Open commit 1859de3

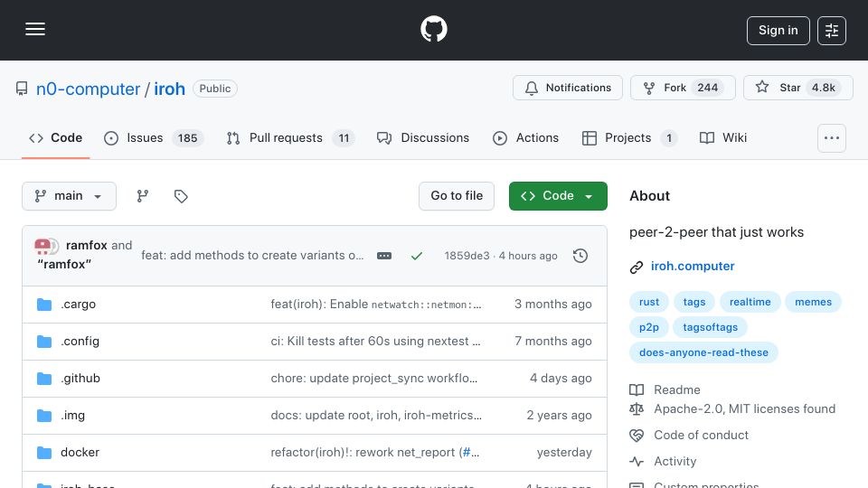(x=467, y=256)
